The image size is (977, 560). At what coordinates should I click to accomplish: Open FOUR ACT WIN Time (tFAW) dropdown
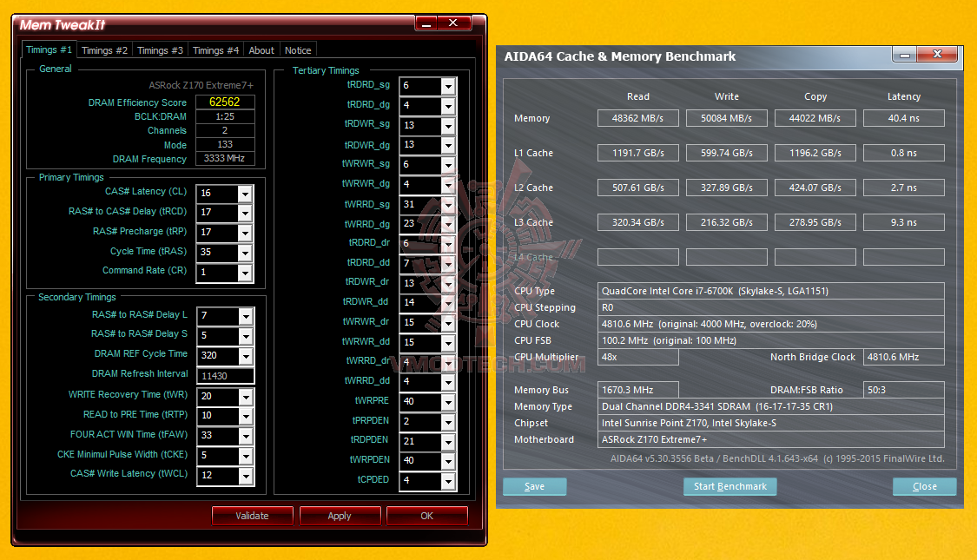coord(246,436)
